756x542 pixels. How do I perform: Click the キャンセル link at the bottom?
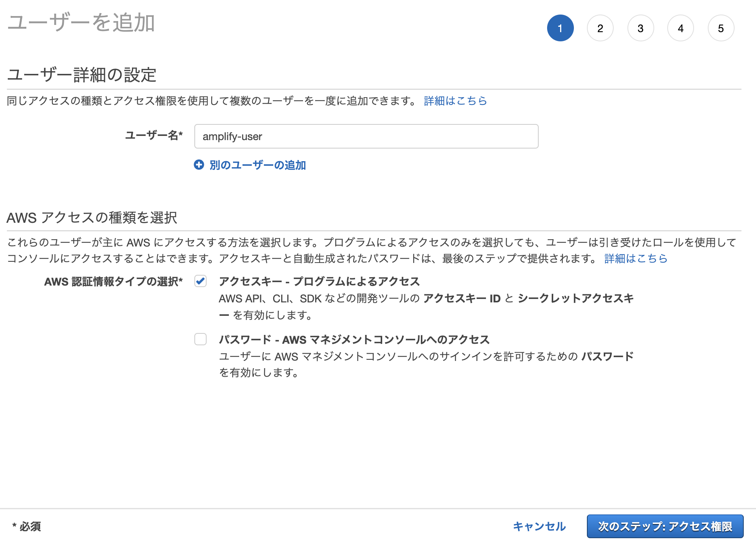[x=540, y=526]
